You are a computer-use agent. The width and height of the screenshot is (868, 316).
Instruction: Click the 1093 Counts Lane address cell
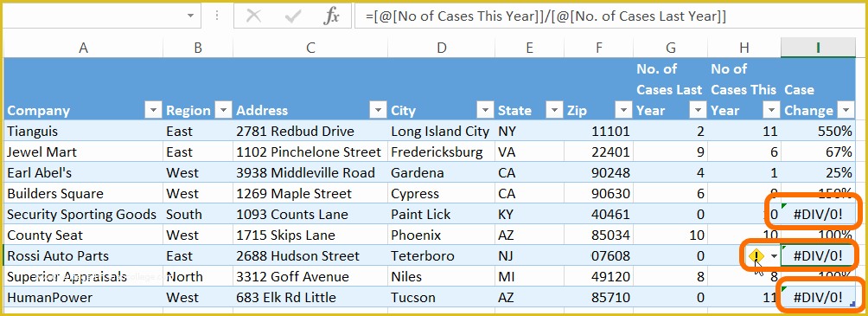(310, 214)
